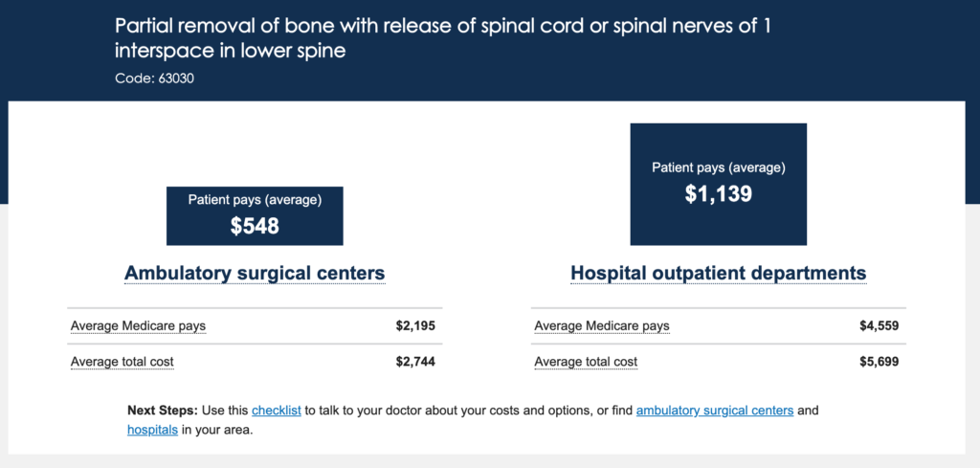Follow the ambulatory surgical centers link in Next Steps
Image resolution: width=980 pixels, height=468 pixels.
[x=714, y=411]
